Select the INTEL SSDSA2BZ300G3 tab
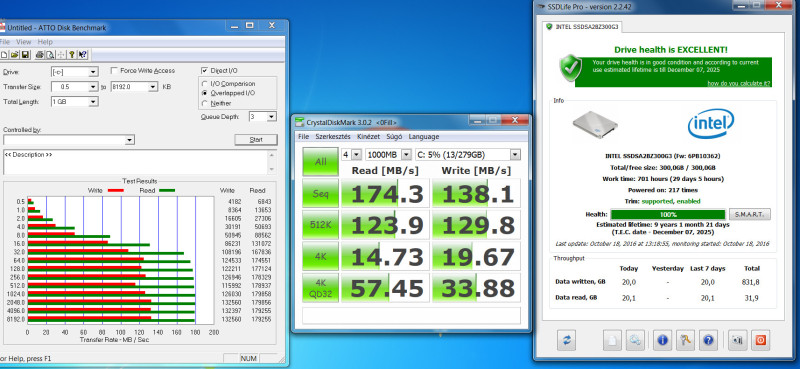 pos(582,27)
